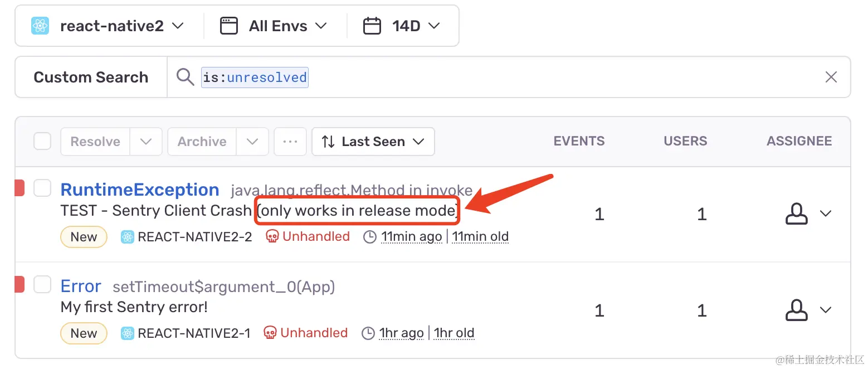Check the checkbox beside the Error issue
Image resolution: width=868 pixels, height=369 pixels.
point(42,284)
